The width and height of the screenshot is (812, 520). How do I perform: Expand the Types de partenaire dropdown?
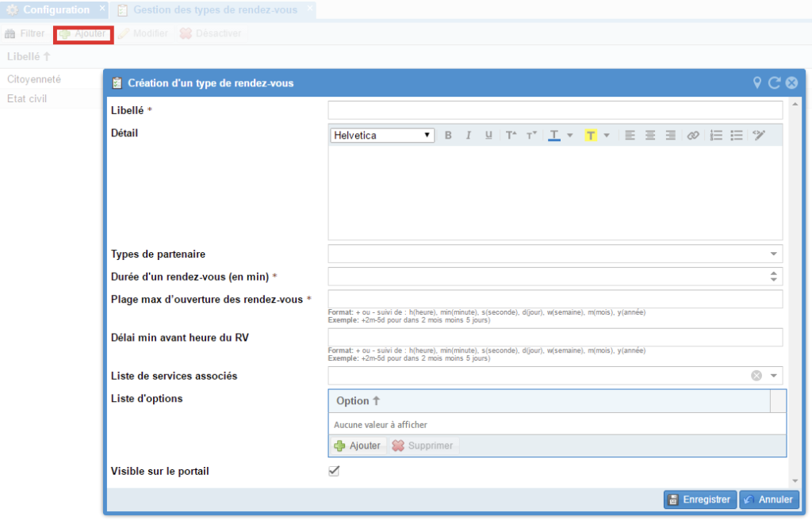773,254
